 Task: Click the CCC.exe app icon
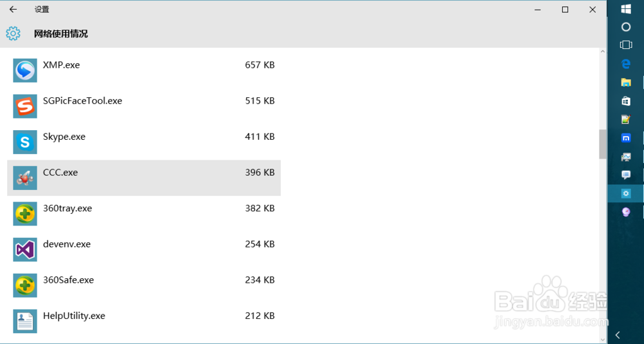tap(25, 178)
